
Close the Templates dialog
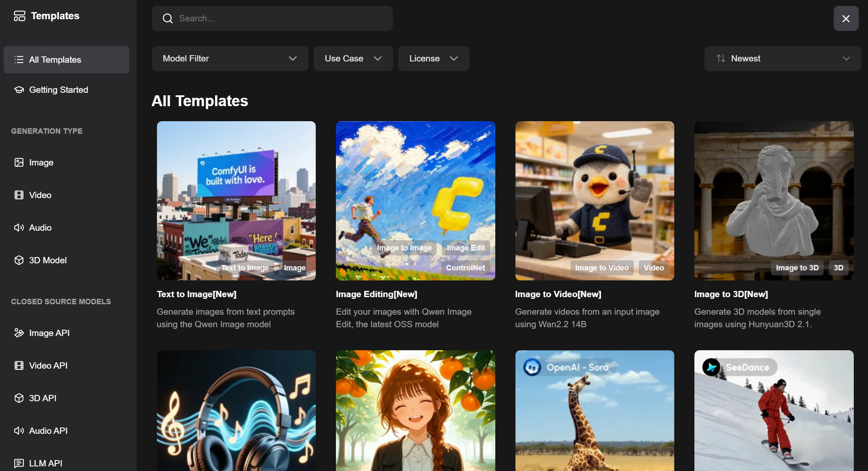coord(846,18)
